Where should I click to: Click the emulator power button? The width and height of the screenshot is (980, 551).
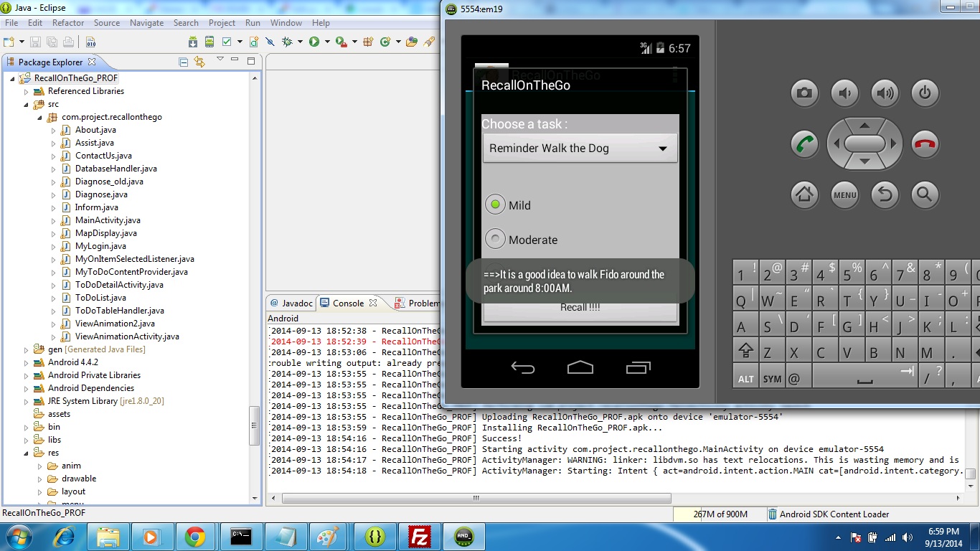tap(925, 93)
